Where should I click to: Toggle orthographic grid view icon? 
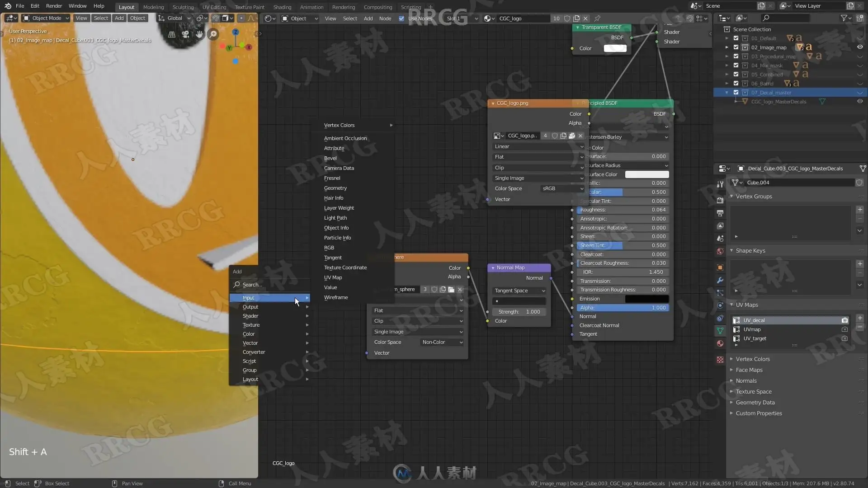(x=172, y=34)
